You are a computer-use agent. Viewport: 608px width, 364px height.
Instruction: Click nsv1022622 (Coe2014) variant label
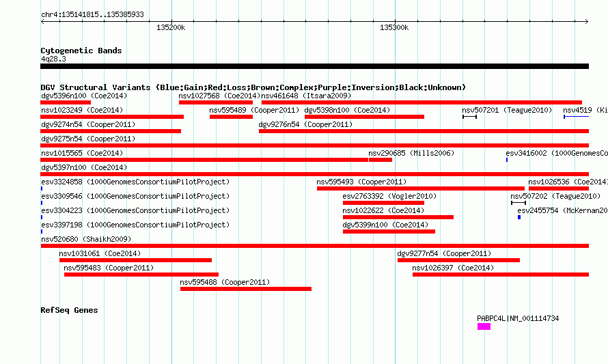383,210
